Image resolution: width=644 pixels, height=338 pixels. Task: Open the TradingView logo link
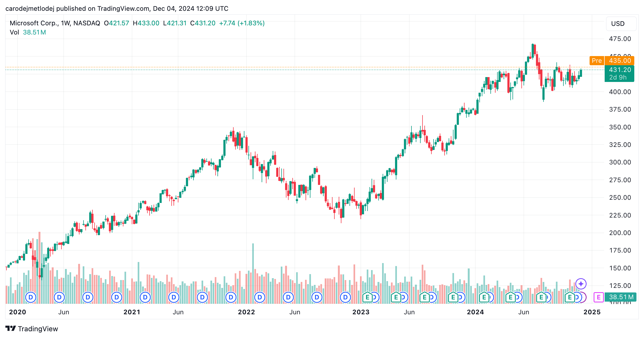click(x=32, y=329)
